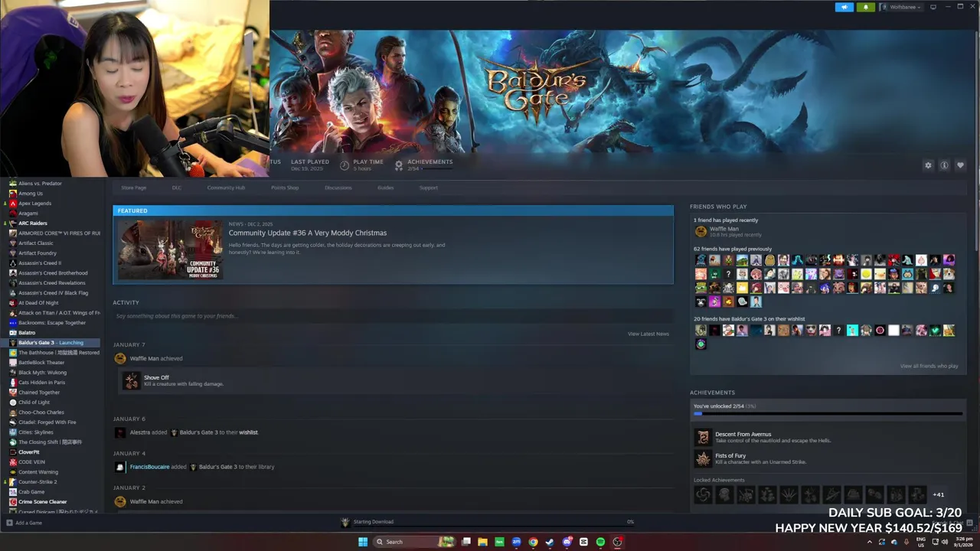Open the green notifications bell
Viewport: 980px width, 551px height.
click(x=866, y=7)
